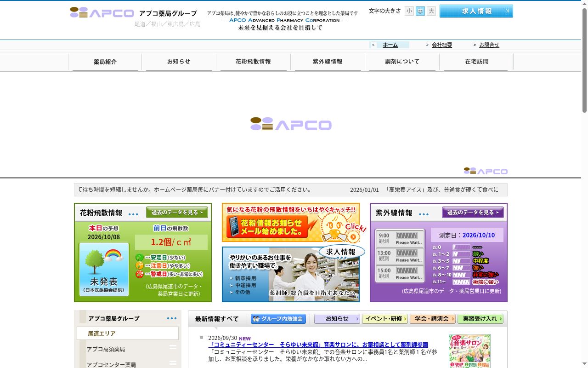Open the pollen mail notification banner
588x368 pixels.
click(291, 223)
